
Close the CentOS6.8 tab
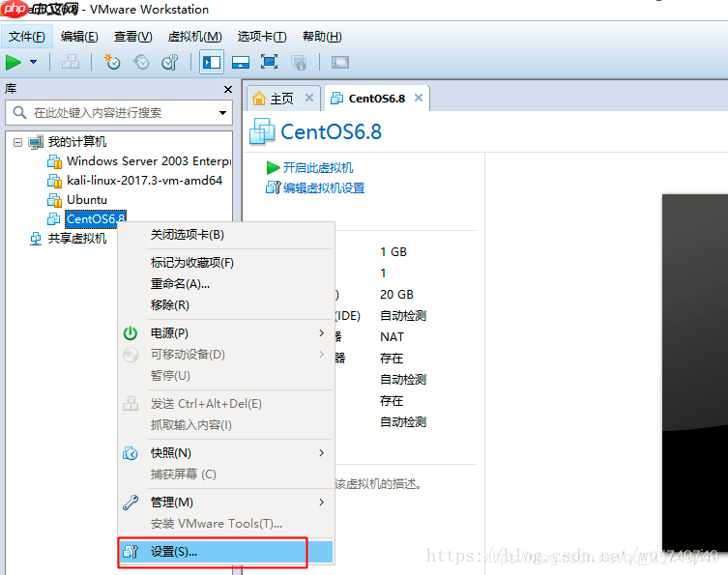(x=419, y=98)
